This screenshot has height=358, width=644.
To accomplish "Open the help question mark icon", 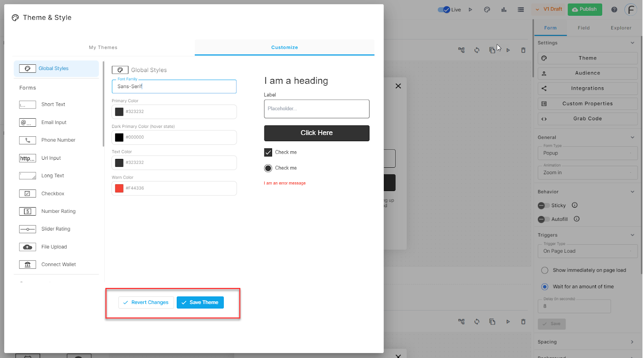I will pos(614,10).
